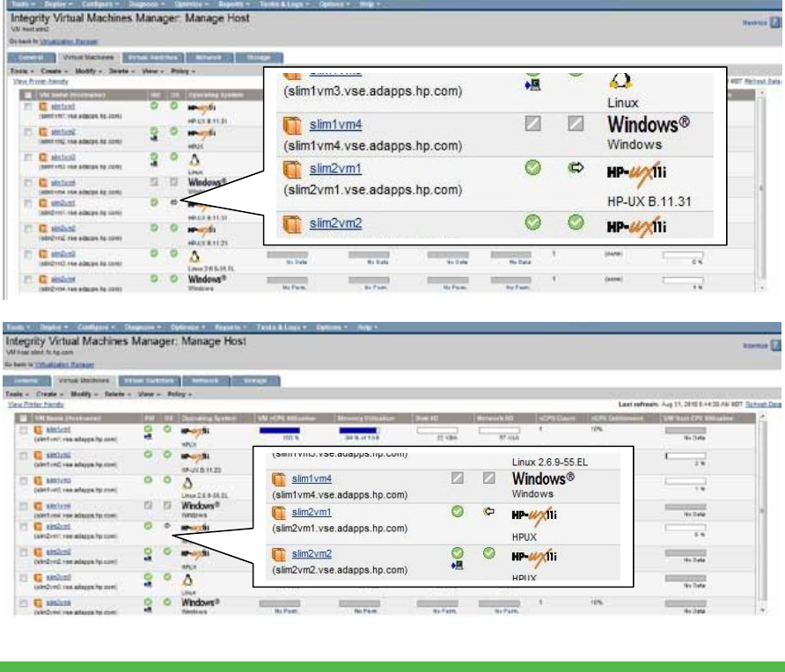Click slim2vm1 migration arrow OS icon, lower window

(167, 526)
